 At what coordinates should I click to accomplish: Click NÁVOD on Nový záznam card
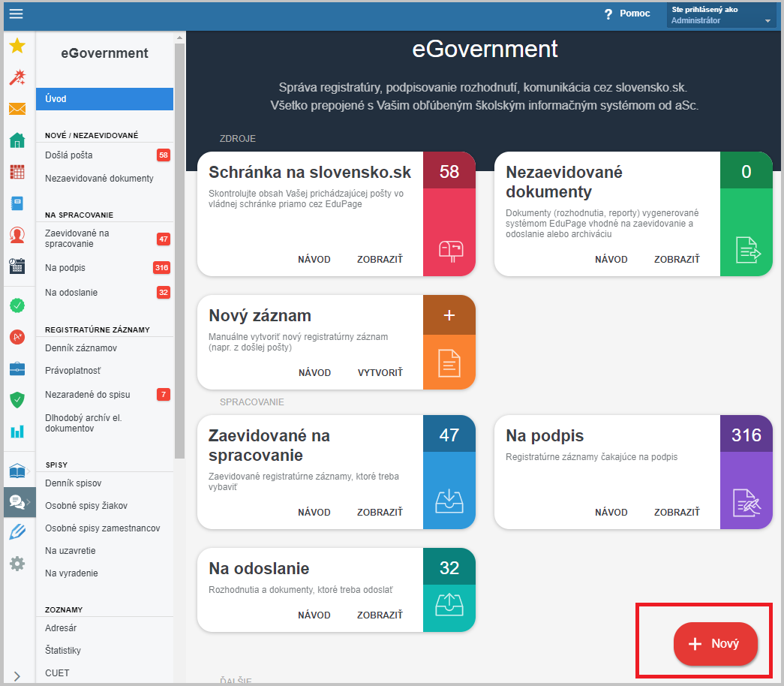click(314, 373)
